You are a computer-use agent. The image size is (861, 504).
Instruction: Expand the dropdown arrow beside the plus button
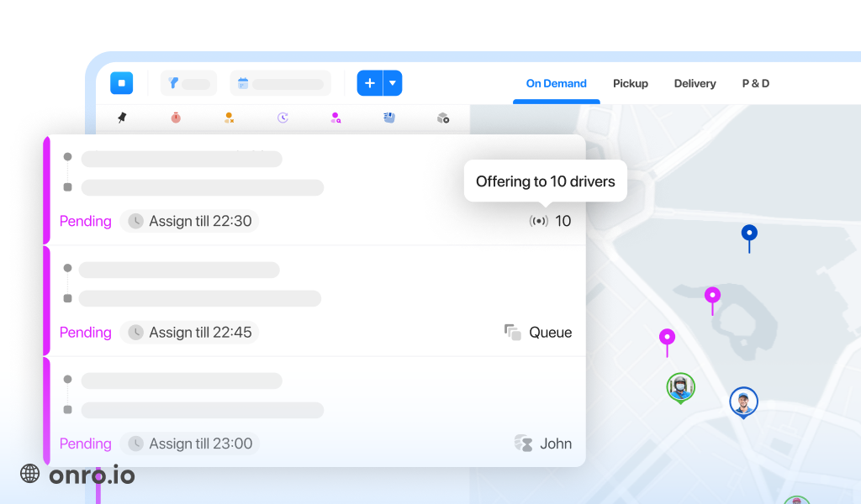pyautogui.click(x=393, y=83)
